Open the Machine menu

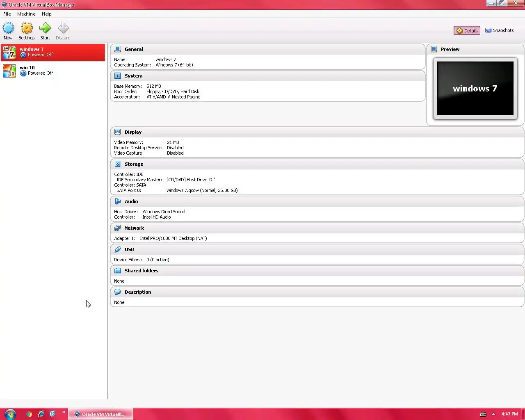tap(26, 14)
